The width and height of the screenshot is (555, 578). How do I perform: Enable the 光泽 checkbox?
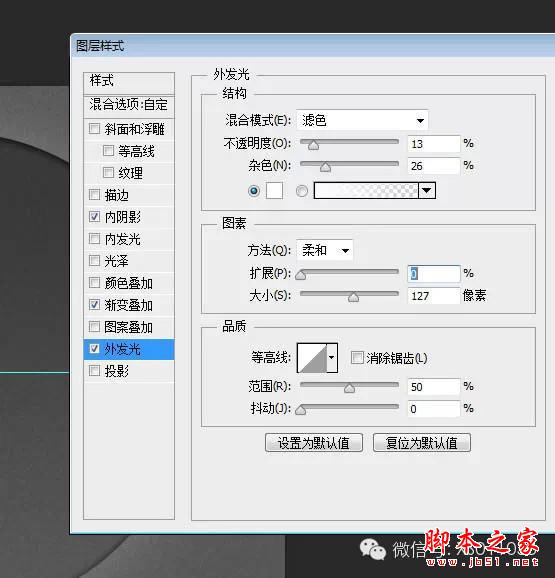[94, 261]
